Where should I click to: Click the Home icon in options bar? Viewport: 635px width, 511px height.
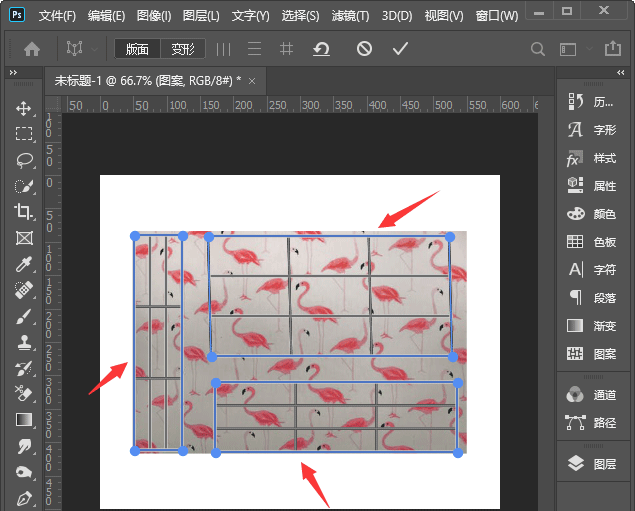tap(32, 49)
